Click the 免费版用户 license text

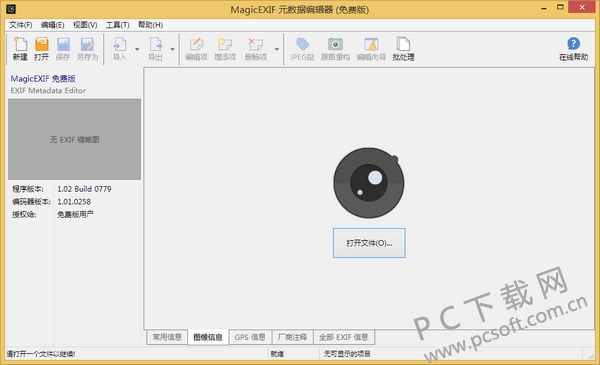pos(75,214)
